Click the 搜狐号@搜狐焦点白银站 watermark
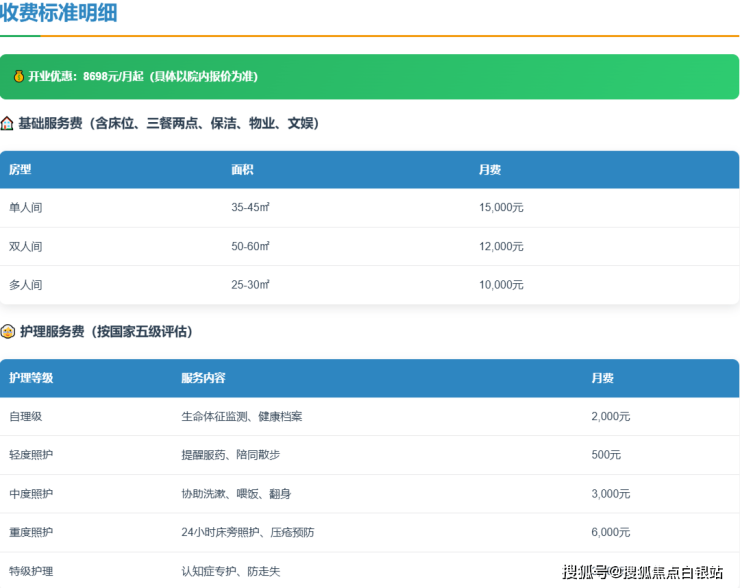 click(642, 572)
